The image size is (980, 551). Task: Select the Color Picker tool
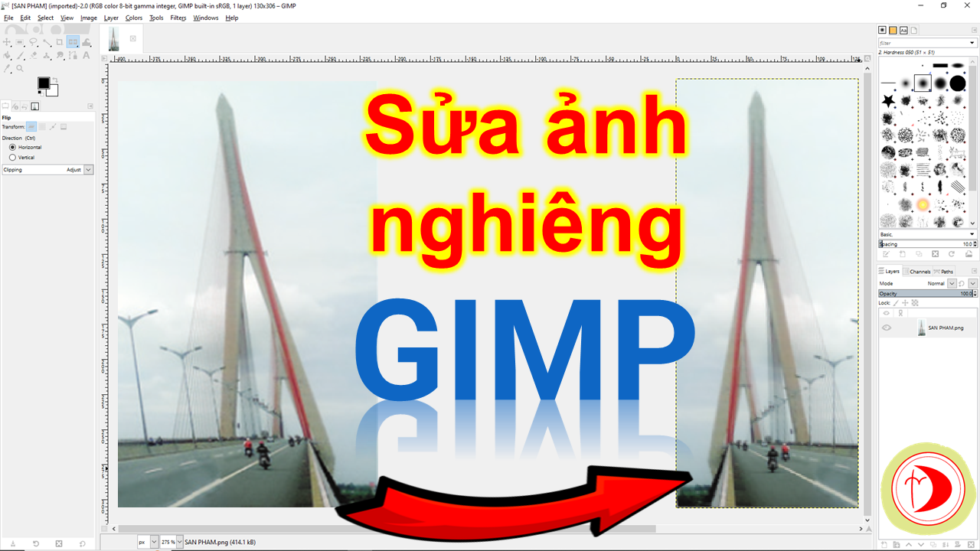(x=7, y=68)
